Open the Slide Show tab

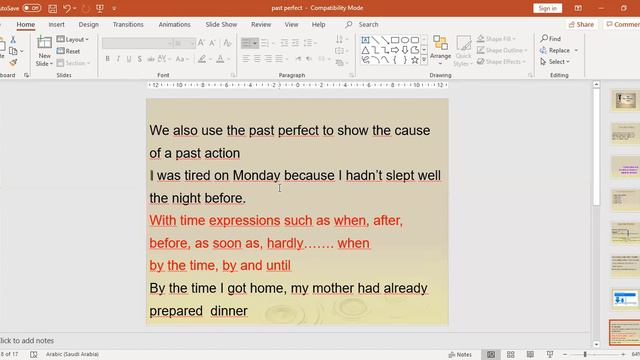(x=221, y=24)
